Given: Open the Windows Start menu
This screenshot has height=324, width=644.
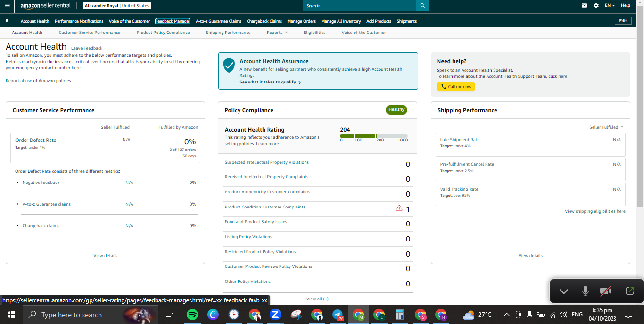Looking at the screenshot, I should 11,315.
